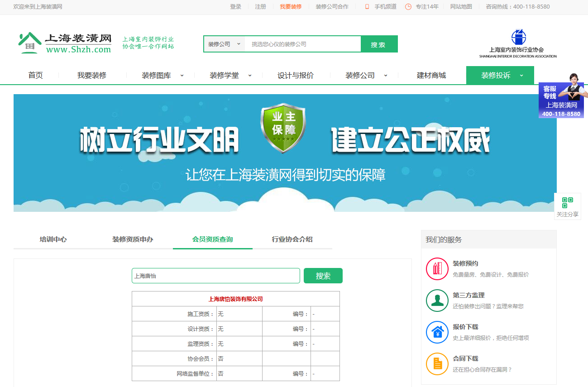Click the 手机频道 phone icon

pos(367,7)
